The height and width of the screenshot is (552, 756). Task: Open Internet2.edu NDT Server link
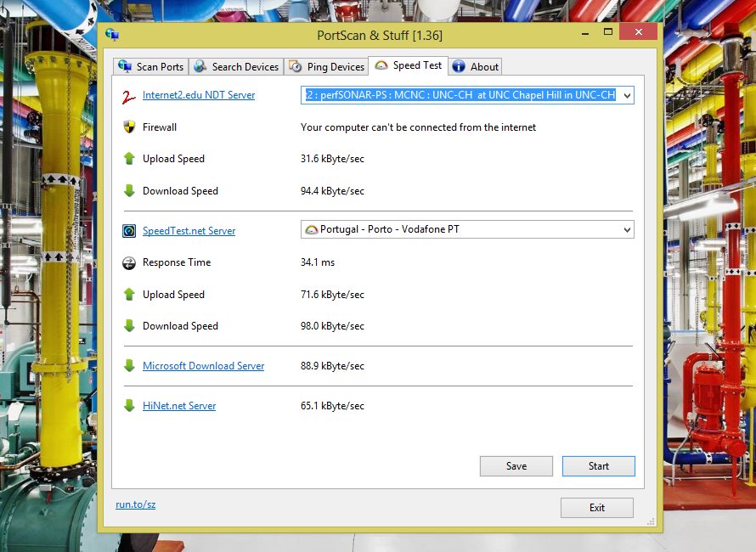(199, 95)
